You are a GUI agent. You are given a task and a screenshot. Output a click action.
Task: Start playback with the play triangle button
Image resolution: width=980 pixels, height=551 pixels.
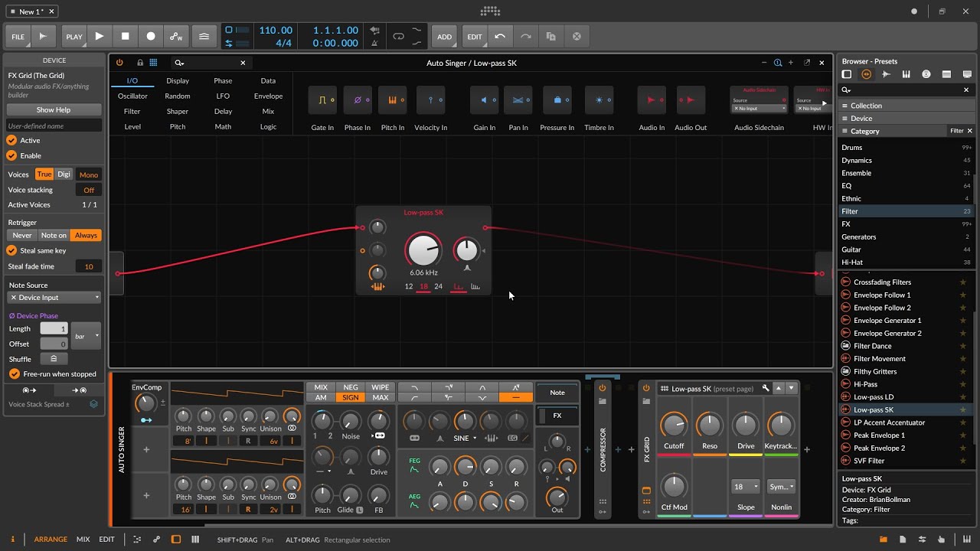point(100,36)
